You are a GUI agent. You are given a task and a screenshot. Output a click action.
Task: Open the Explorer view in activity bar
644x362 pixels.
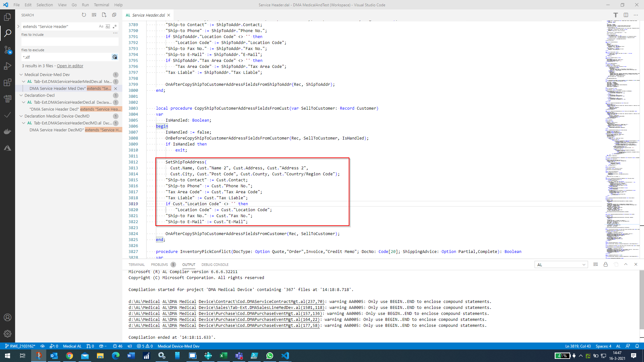8,17
